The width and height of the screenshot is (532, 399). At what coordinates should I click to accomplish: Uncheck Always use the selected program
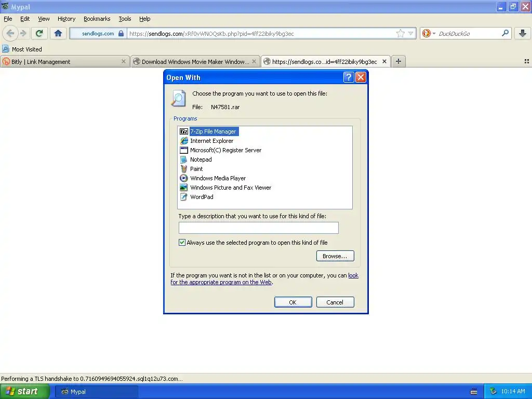(182, 242)
